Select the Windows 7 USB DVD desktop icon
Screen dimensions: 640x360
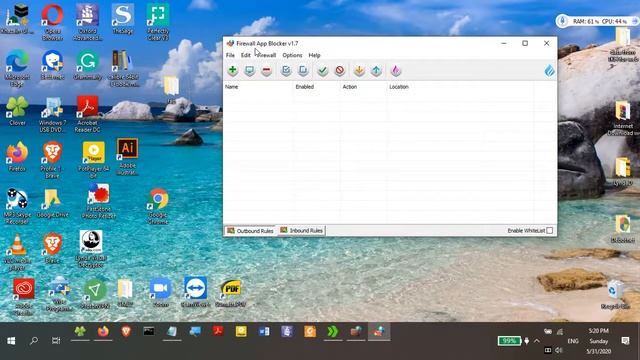click(x=52, y=114)
